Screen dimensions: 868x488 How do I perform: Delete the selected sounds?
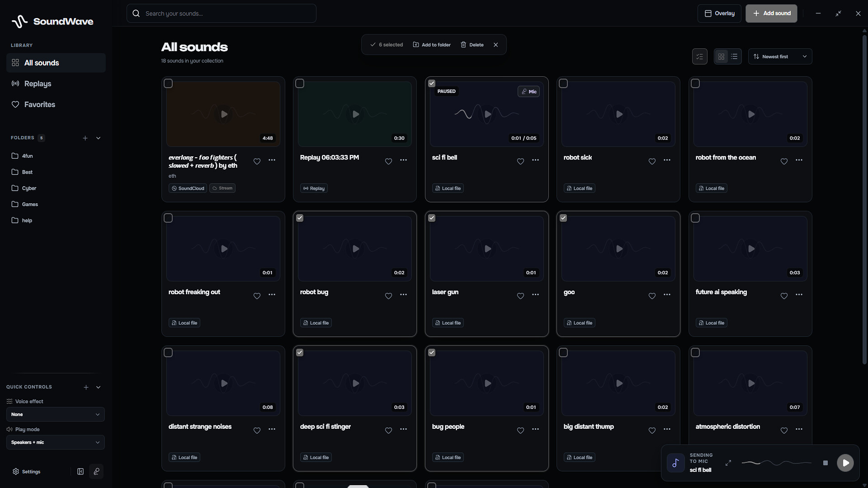[472, 45]
